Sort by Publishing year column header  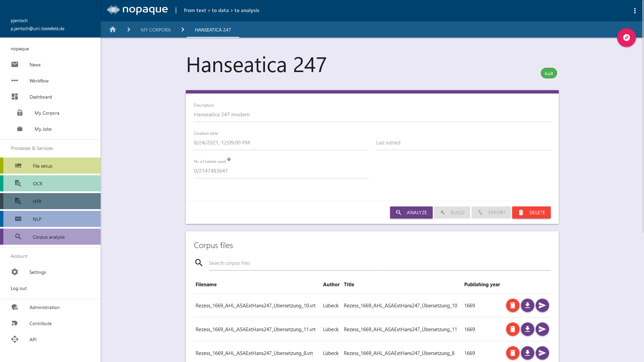click(x=482, y=285)
